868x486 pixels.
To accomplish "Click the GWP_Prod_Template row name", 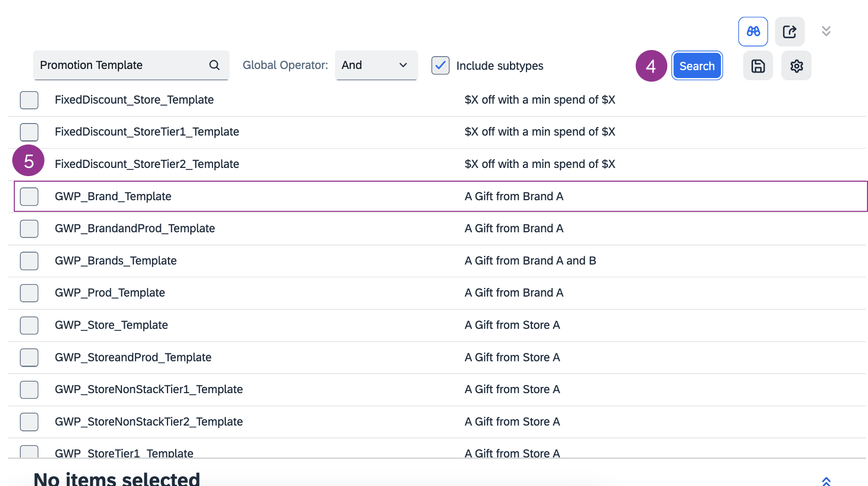I will tap(110, 293).
